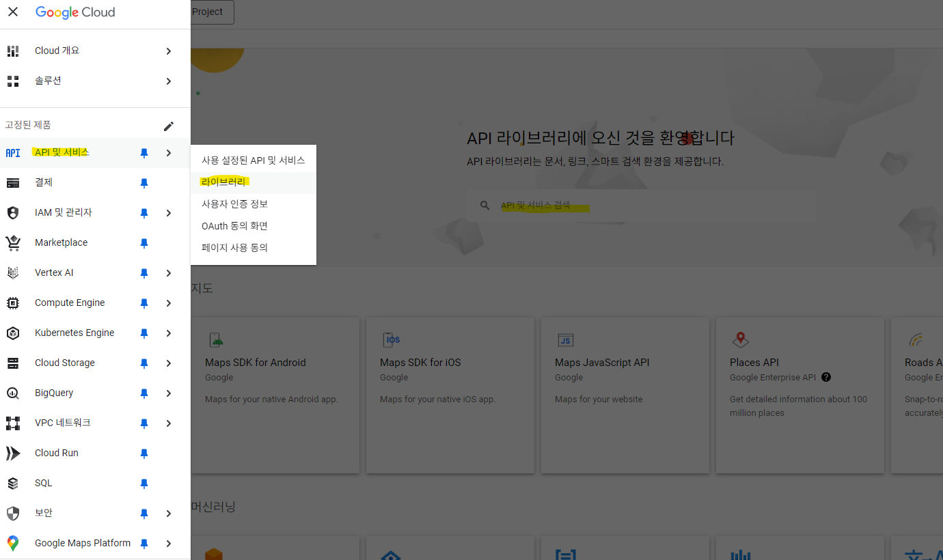
Task: Click the Marketplace cart icon
Action: [13, 243]
